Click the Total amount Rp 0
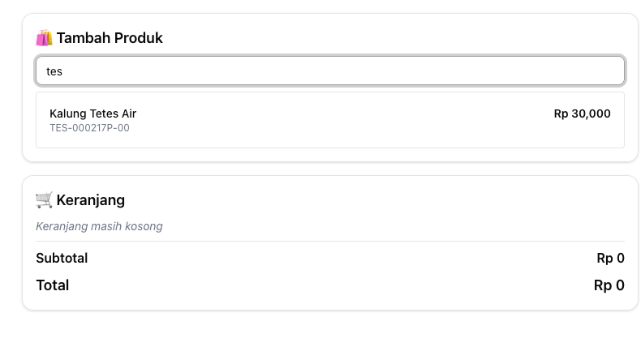 (609, 285)
